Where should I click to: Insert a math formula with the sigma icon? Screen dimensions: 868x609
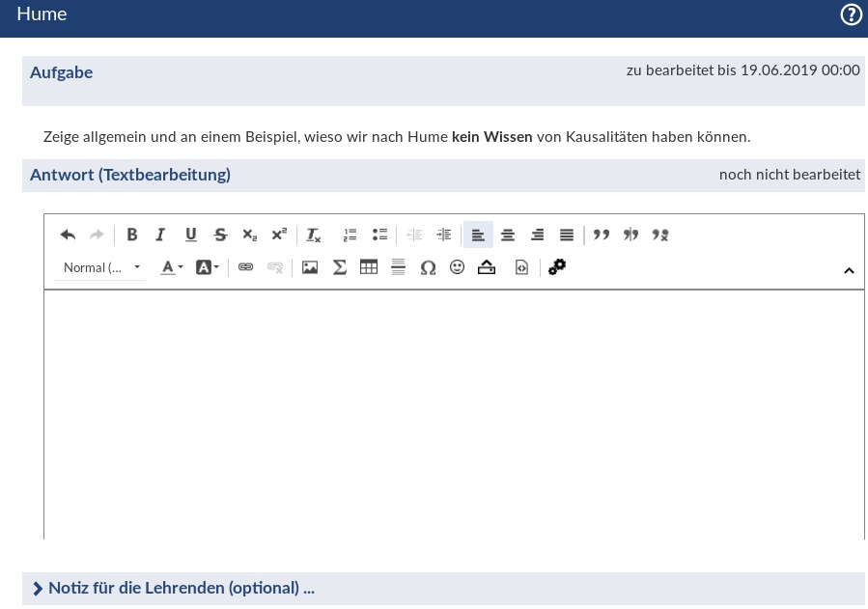pyautogui.click(x=340, y=267)
